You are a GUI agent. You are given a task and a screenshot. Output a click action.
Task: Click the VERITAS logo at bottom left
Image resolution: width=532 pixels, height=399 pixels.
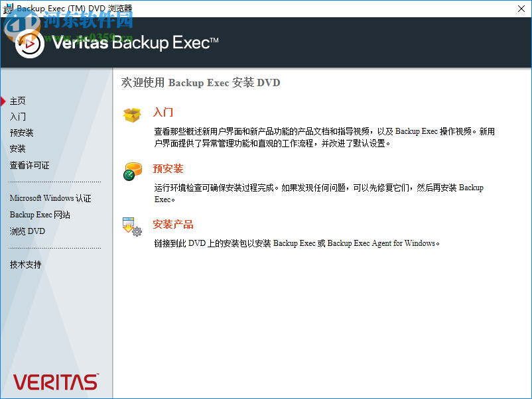55,381
